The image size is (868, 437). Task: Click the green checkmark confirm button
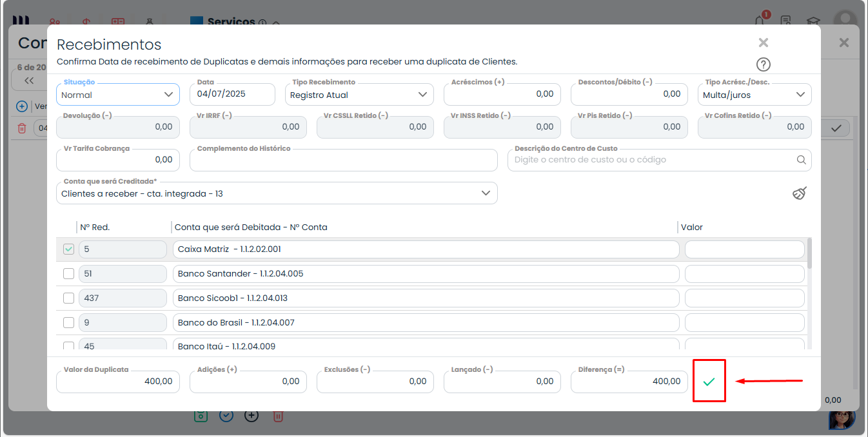point(709,381)
